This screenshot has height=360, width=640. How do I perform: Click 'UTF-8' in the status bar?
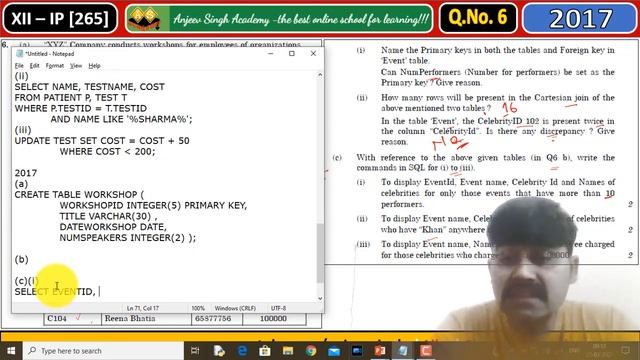coord(278,308)
